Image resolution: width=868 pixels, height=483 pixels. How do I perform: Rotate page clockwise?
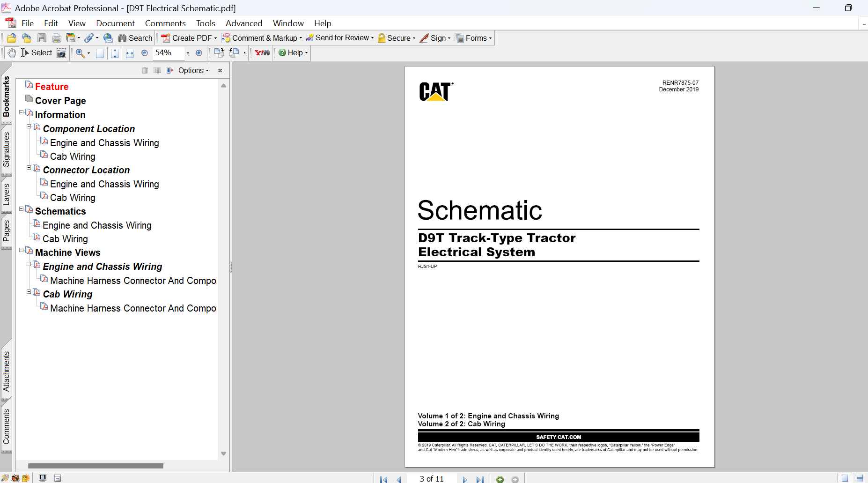pyautogui.click(x=219, y=53)
